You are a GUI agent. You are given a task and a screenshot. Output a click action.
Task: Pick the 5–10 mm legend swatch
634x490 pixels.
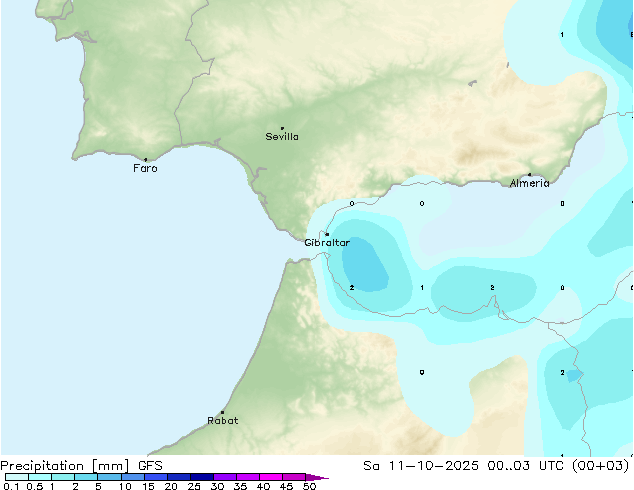109,477
